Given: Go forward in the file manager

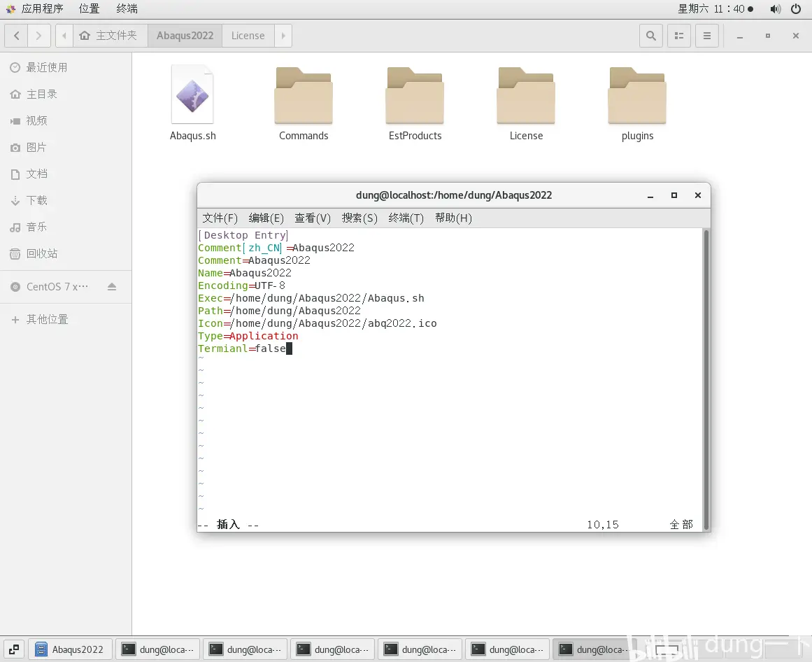Looking at the screenshot, I should pos(39,36).
